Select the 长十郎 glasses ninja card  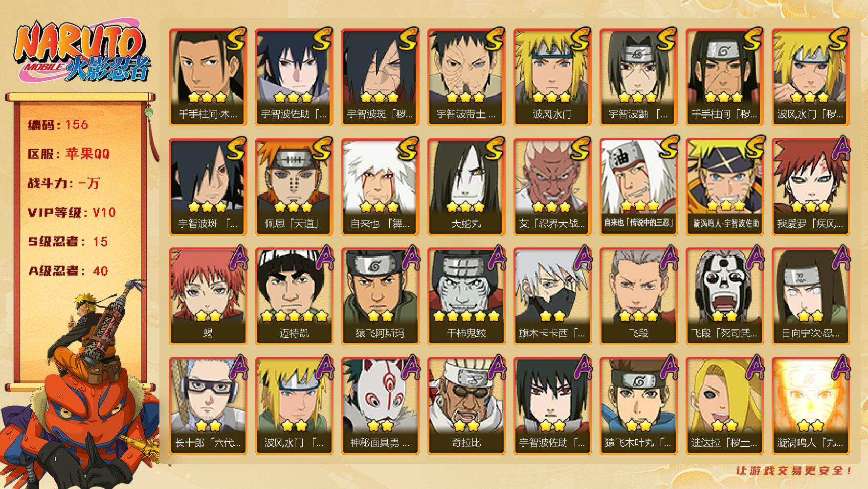[x=208, y=406]
